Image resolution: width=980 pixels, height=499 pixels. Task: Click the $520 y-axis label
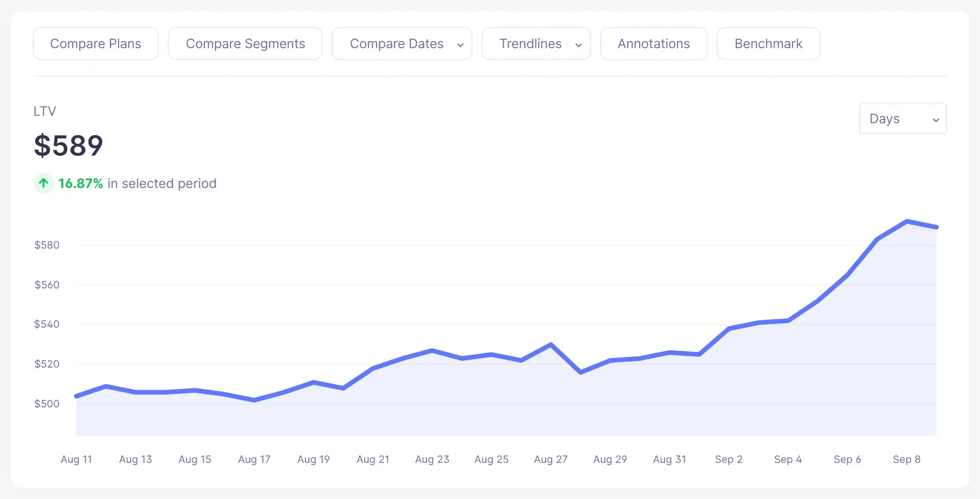(x=47, y=364)
